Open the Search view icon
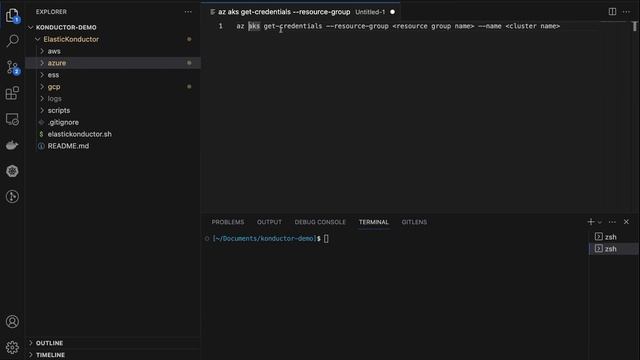Image resolution: width=640 pixels, height=360 pixels. (x=13, y=41)
